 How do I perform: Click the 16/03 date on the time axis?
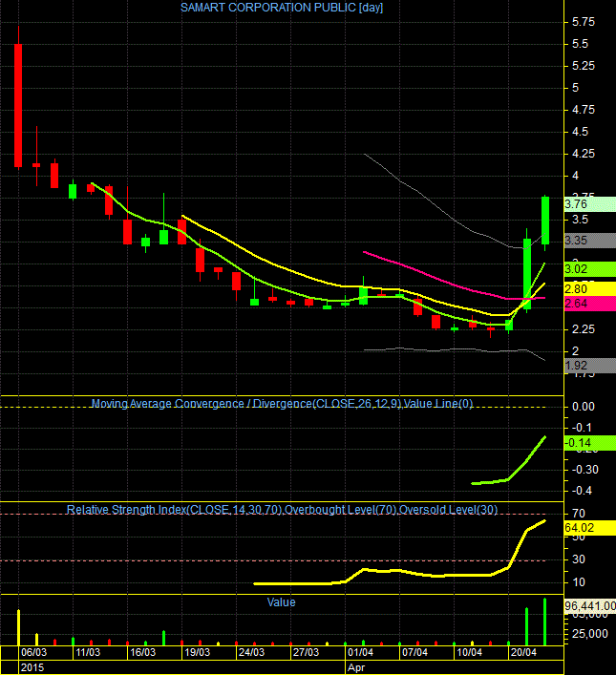[x=142, y=652]
